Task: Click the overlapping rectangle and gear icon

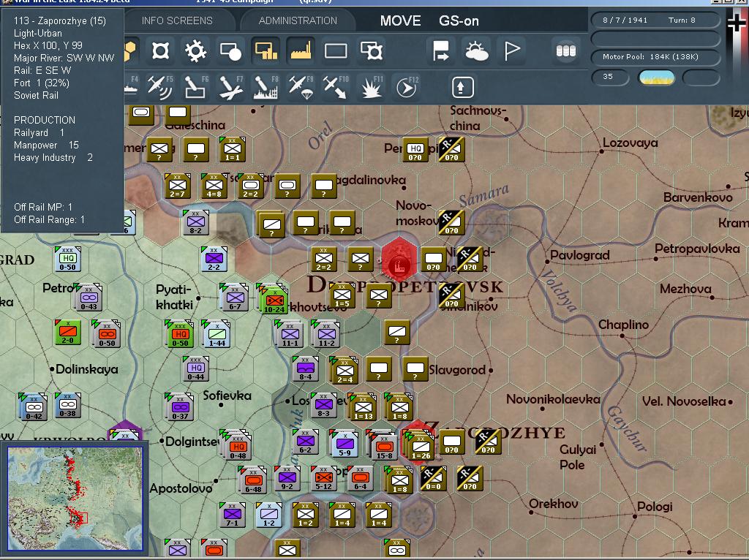Action: (372, 50)
